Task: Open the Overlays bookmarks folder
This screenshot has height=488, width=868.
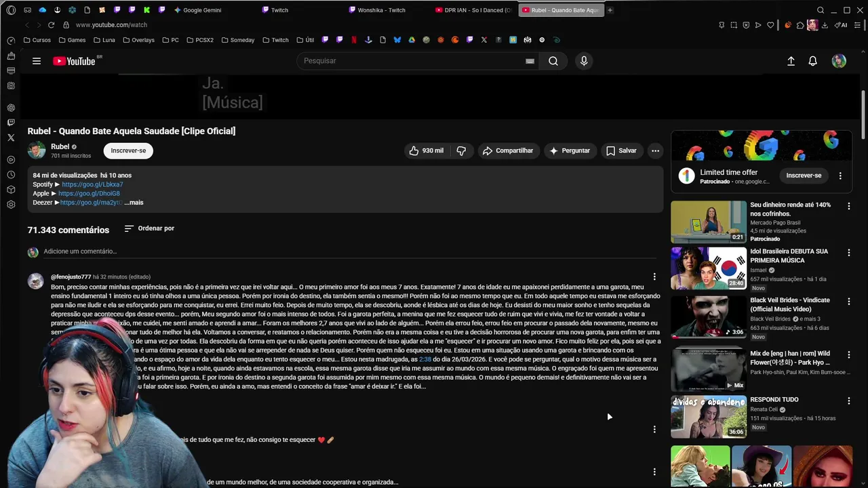Action: pos(138,40)
